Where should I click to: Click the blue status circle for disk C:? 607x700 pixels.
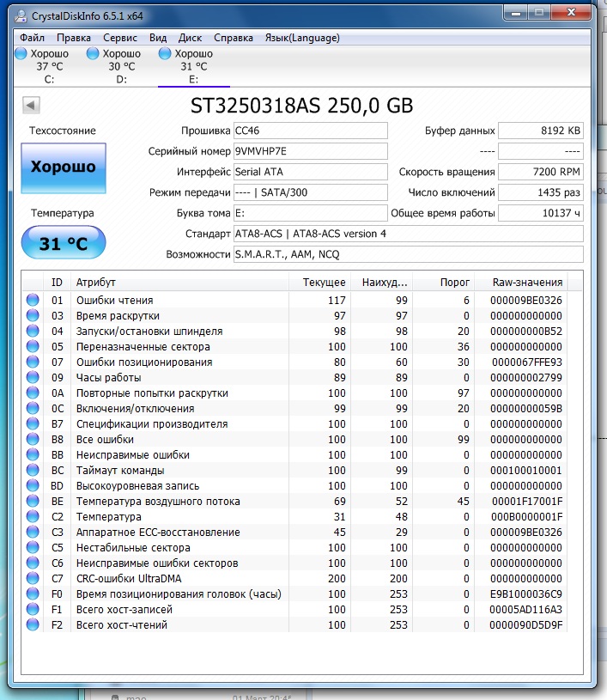point(21,53)
